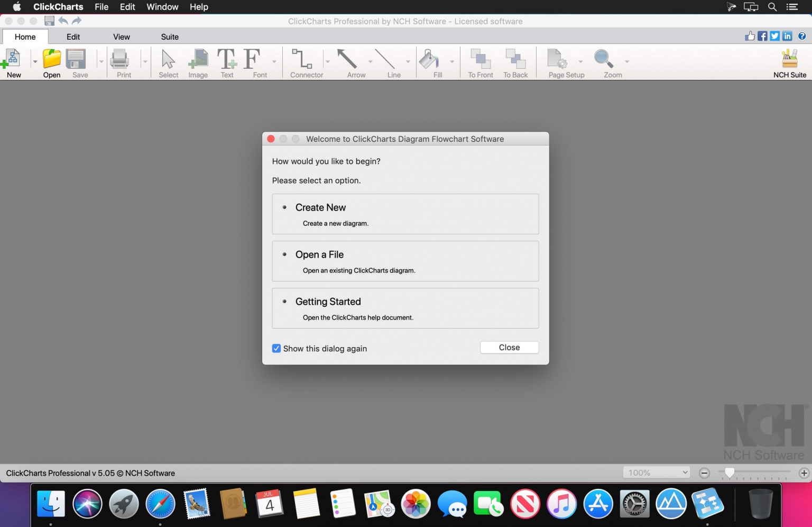Select the Arrow drawing tool
The width and height of the screenshot is (812, 527).
pos(348,60)
